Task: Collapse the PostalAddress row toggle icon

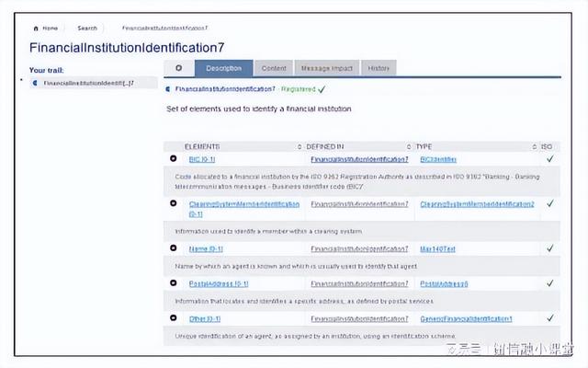Action: click(x=174, y=282)
